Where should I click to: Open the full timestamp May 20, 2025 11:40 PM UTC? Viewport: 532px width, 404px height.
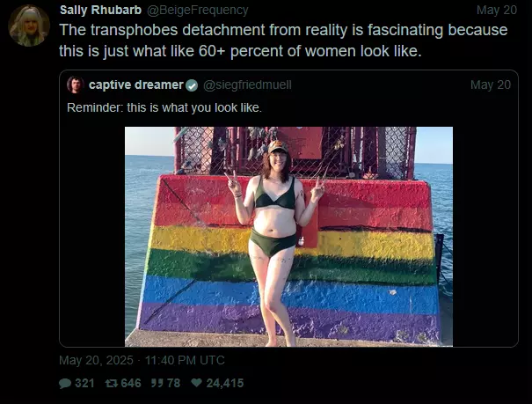[142, 360]
